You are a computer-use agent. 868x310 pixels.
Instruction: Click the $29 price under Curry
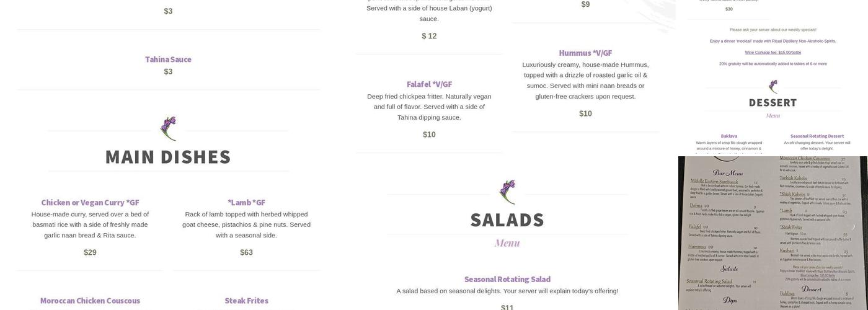tap(90, 253)
